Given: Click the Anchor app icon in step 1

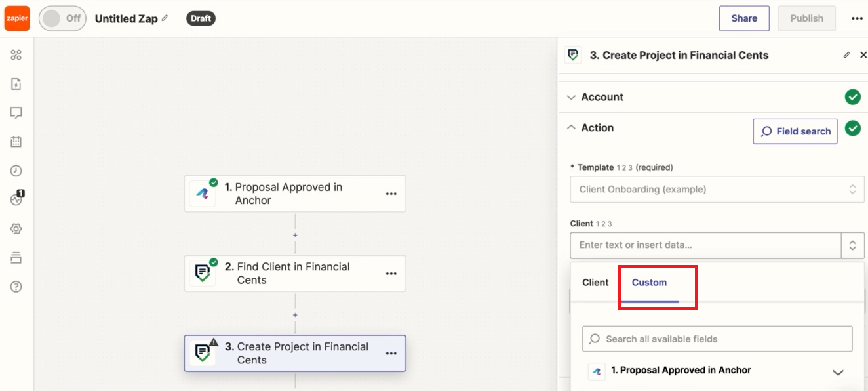Looking at the screenshot, I should point(203,194).
